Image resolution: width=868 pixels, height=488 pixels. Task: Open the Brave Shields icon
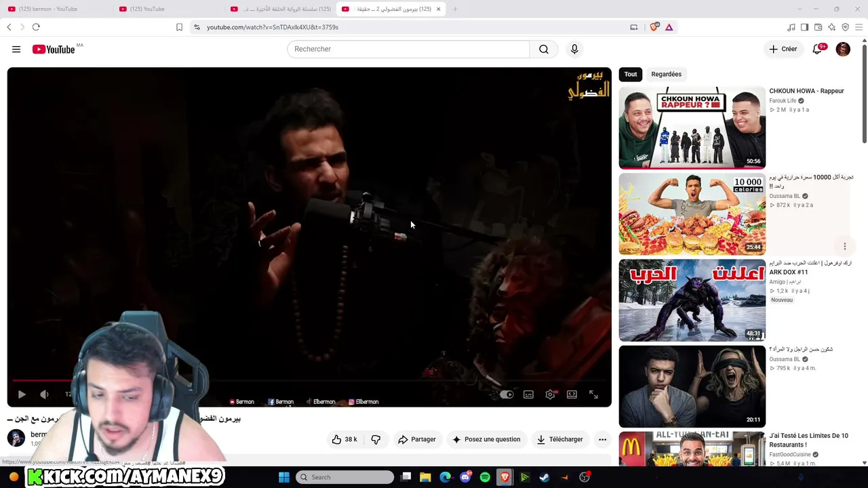point(654,27)
